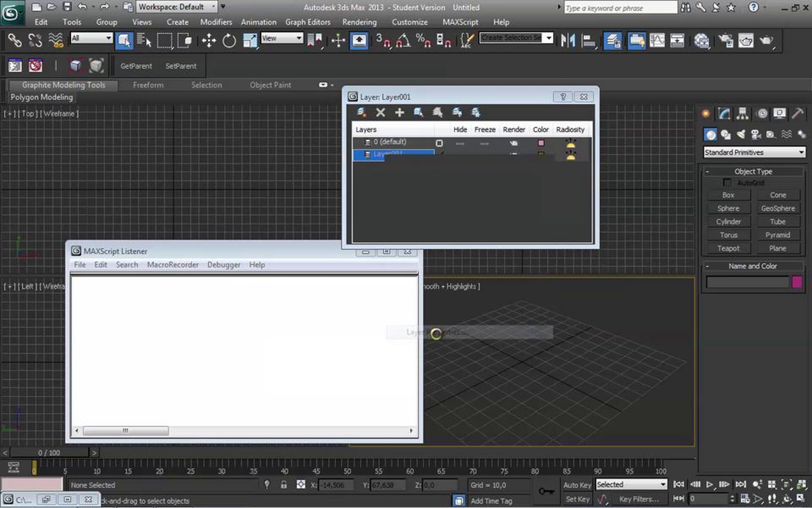812x508 pixels.
Task: Click the GetParent button
Action: coord(136,66)
